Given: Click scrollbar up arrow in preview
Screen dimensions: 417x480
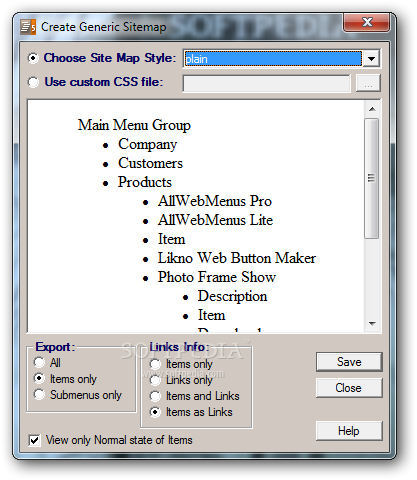Looking at the screenshot, I should click(372, 109).
